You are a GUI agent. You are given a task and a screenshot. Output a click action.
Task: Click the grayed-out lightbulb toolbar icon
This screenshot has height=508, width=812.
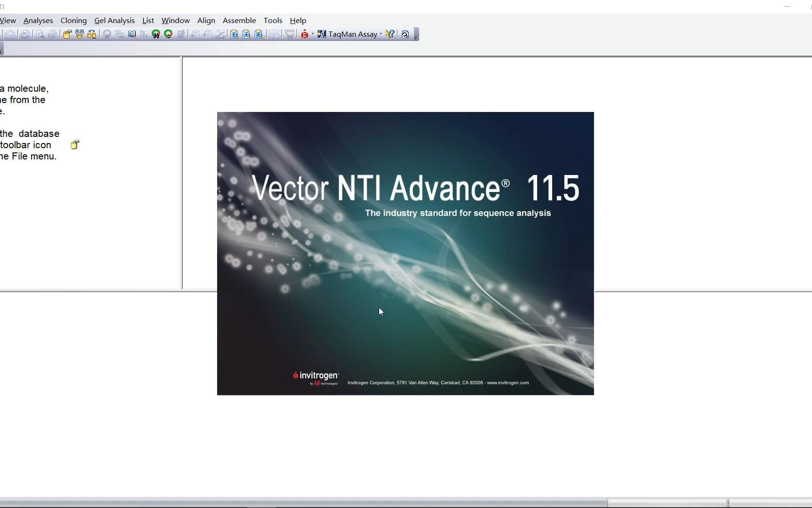click(x=107, y=34)
